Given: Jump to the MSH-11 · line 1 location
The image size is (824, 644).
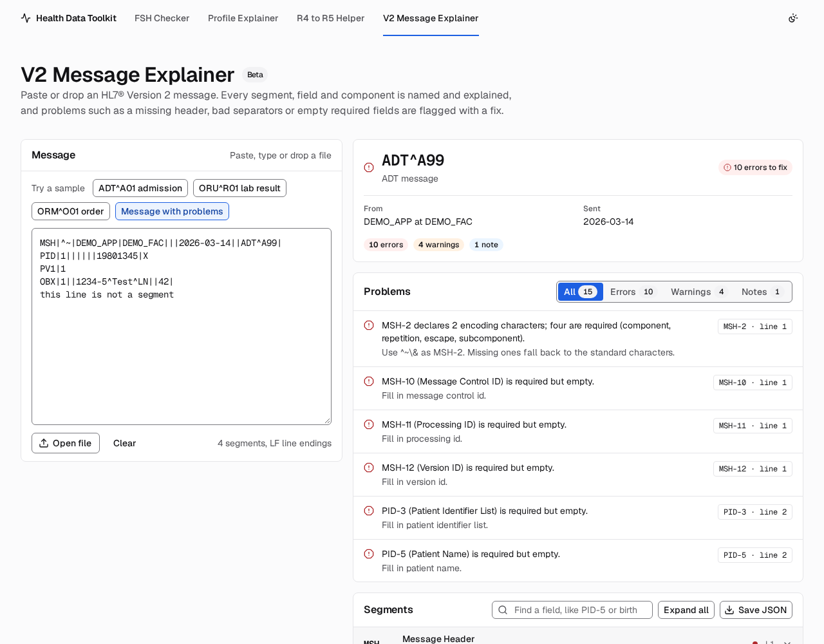Looking at the screenshot, I should 753,426.
